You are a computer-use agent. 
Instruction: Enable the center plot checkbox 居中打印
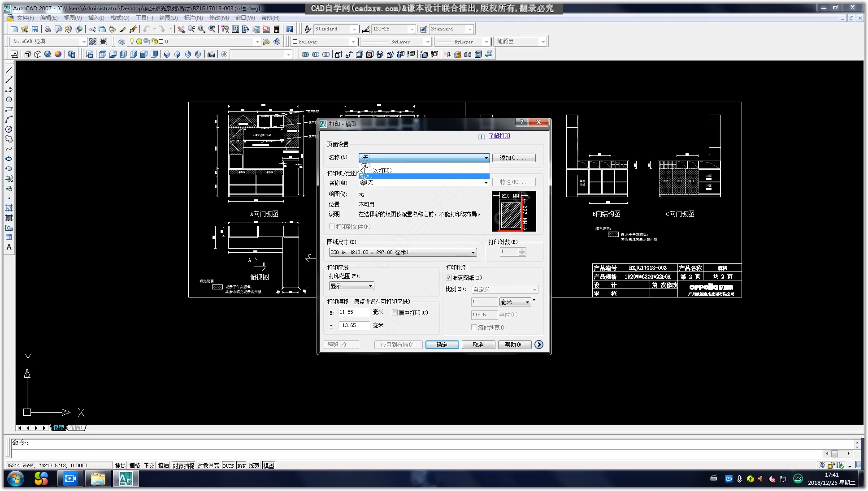(x=395, y=313)
